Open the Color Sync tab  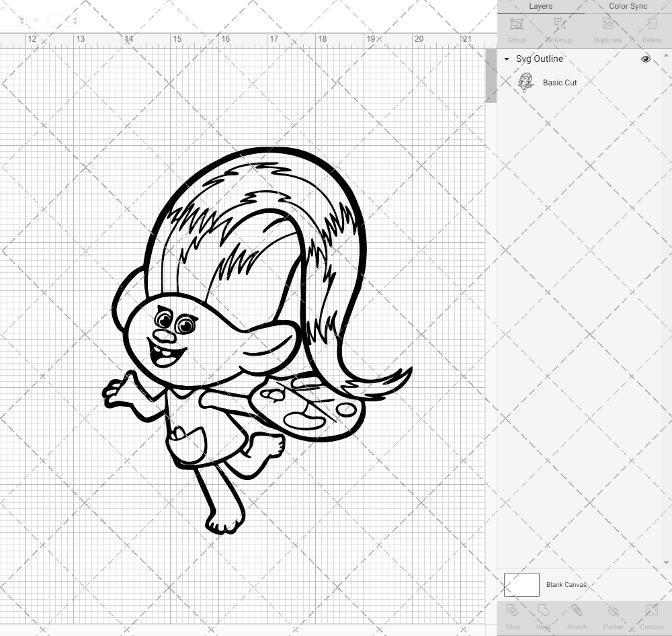coord(628,6)
